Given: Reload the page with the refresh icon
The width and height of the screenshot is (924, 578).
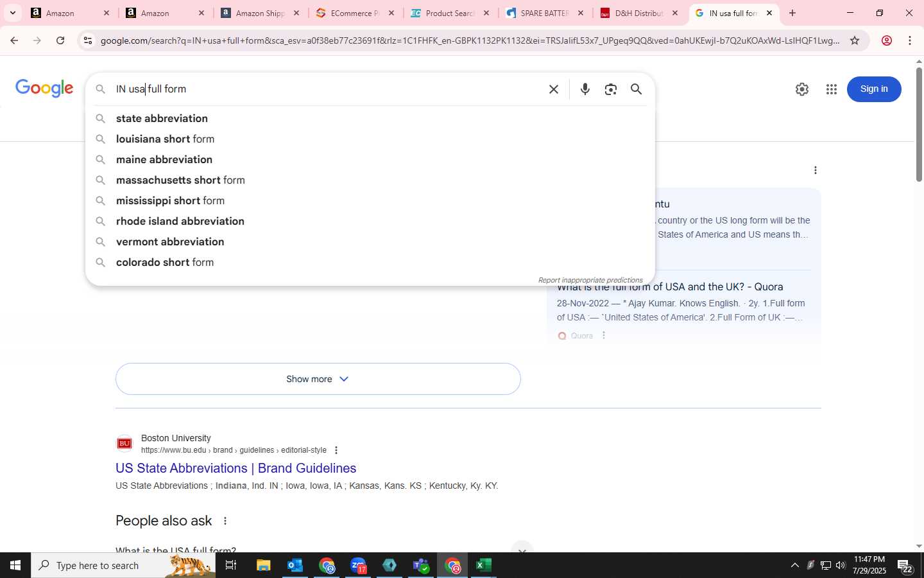Looking at the screenshot, I should (60, 40).
